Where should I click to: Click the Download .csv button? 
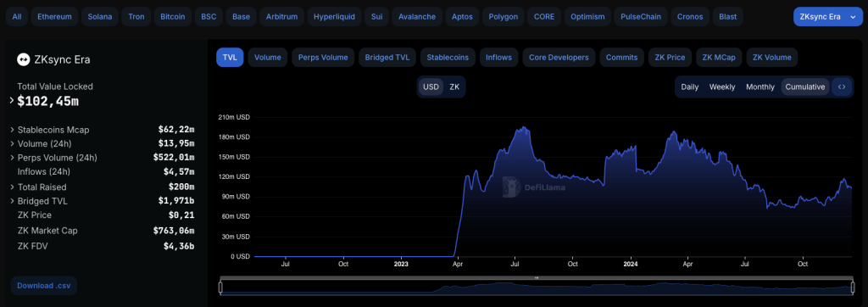tap(44, 286)
